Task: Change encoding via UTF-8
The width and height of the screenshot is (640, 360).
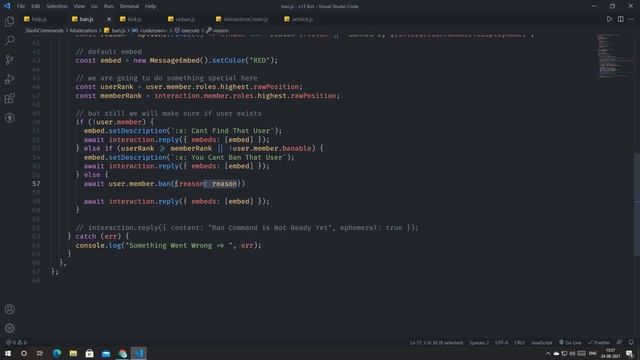Action: coord(501,342)
